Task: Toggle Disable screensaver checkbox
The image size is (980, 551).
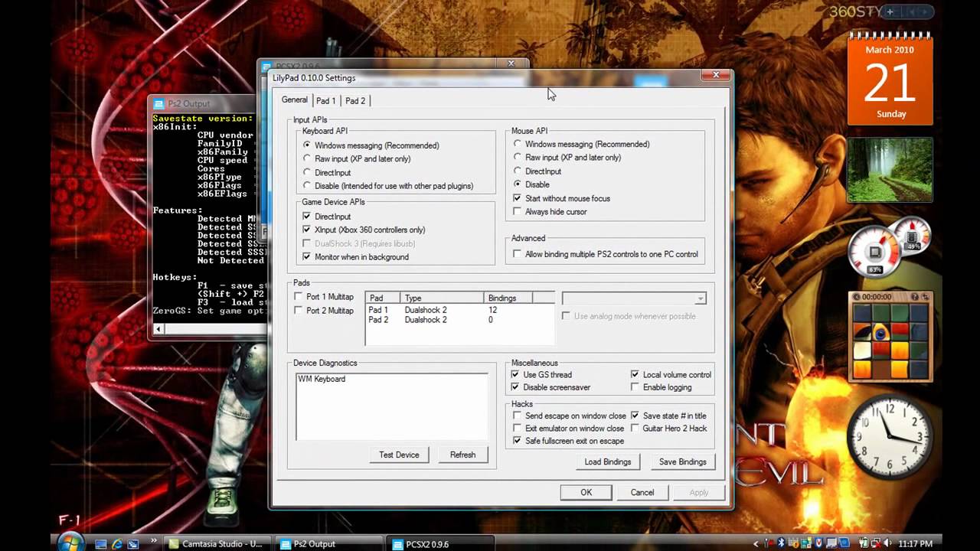Action: 550,387
